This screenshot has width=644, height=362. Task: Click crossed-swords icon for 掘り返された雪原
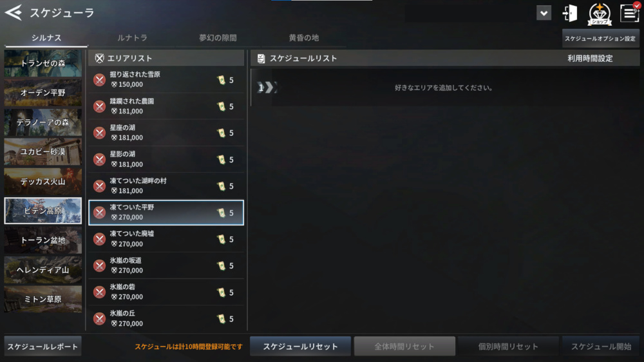99,80
